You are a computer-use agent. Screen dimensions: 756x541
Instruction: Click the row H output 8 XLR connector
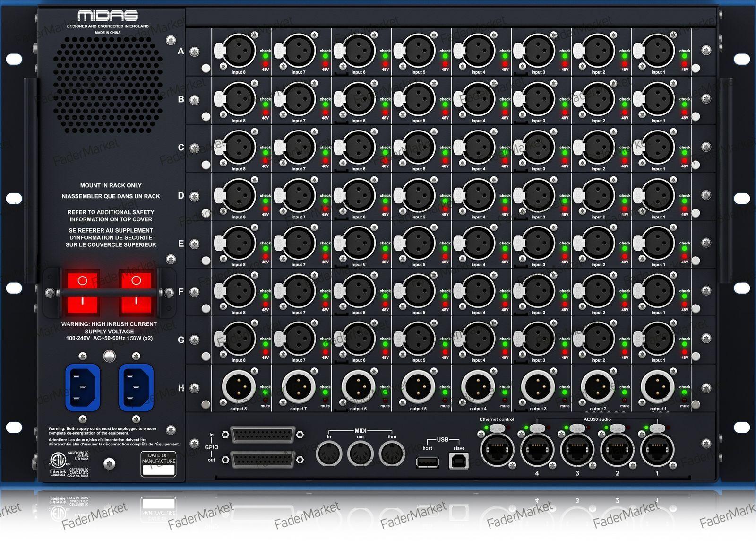click(x=239, y=386)
